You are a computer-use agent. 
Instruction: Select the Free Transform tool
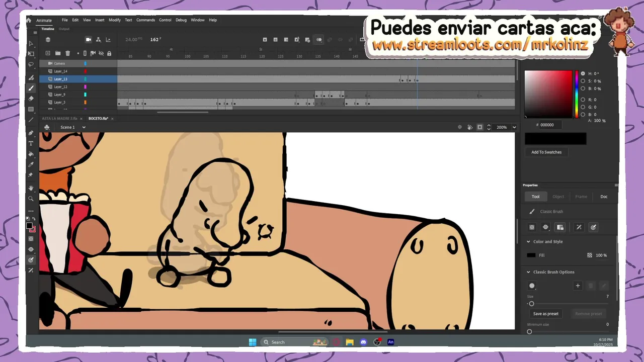point(31,54)
